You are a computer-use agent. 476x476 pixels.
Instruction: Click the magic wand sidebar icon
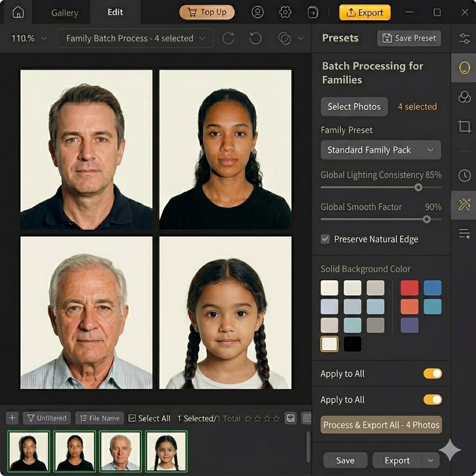(x=464, y=205)
